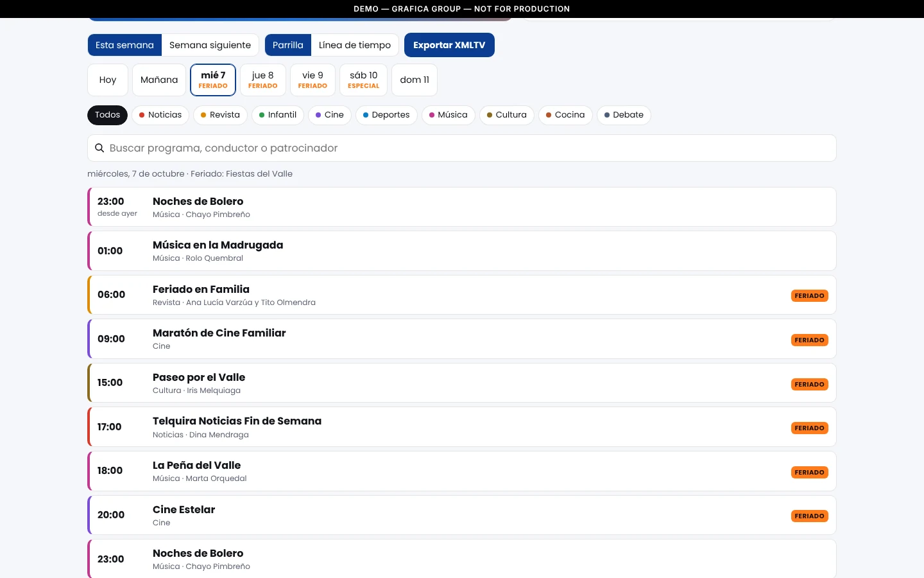The image size is (924, 578).
Task: Click Feriado badge on Paseo por el Valle
Action: point(810,385)
